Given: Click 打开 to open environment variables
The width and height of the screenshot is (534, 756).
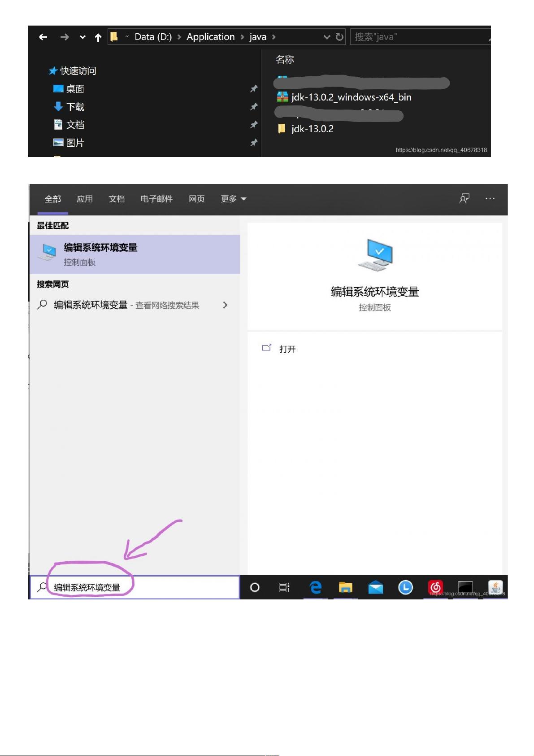Looking at the screenshot, I should [x=287, y=349].
